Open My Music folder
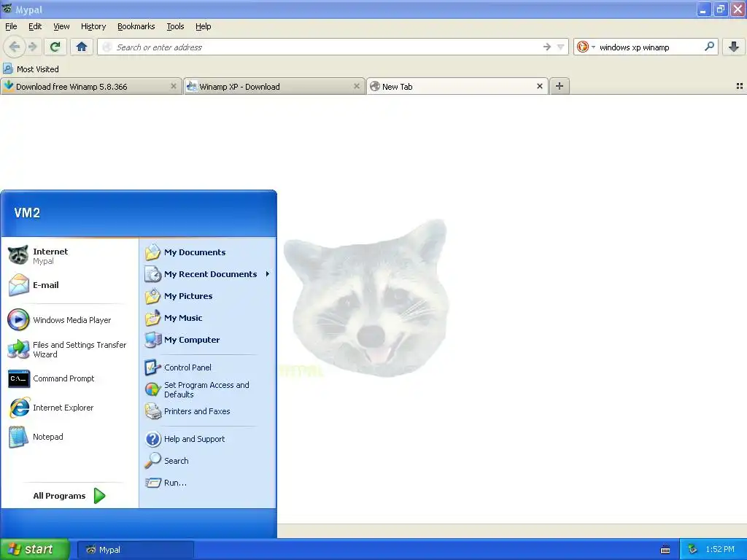 coord(207,318)
